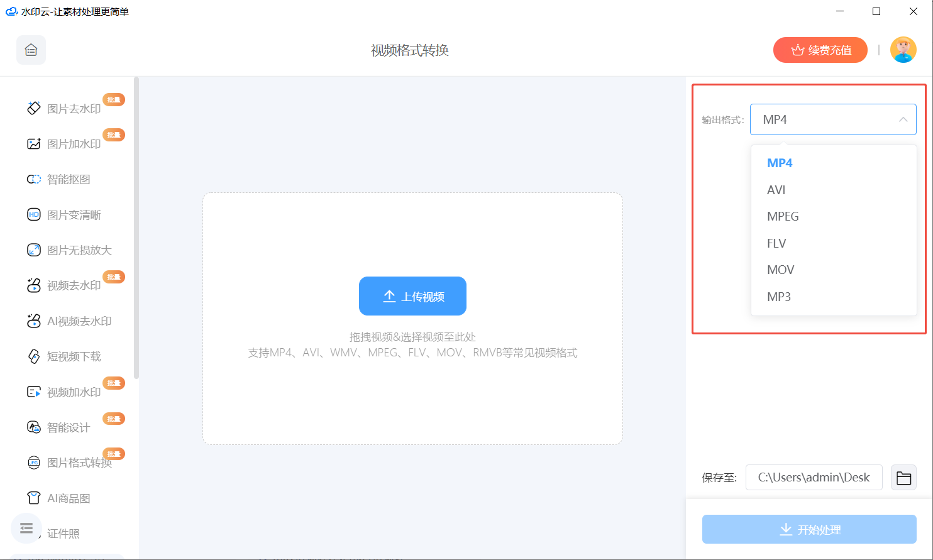Toggle the sidebar collapse menu button
The height and width of the screenshot is (560, 933).
click(26, 528)
